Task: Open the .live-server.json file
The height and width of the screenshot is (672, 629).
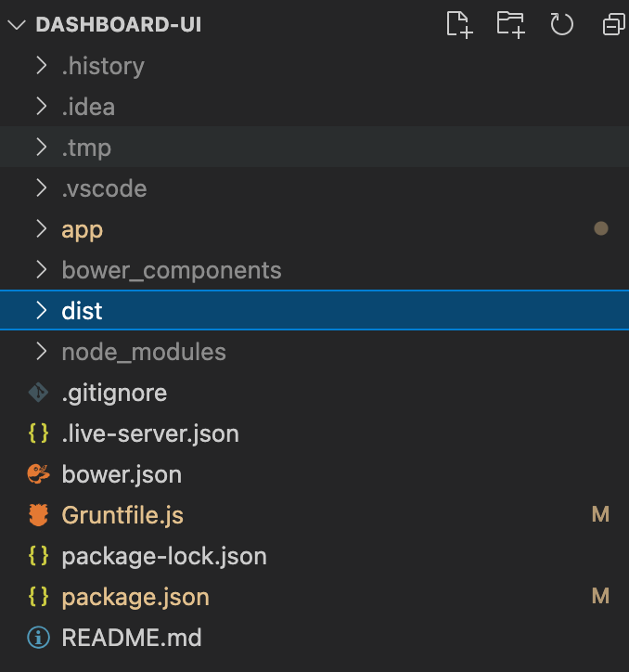Action: pos(150,433)
